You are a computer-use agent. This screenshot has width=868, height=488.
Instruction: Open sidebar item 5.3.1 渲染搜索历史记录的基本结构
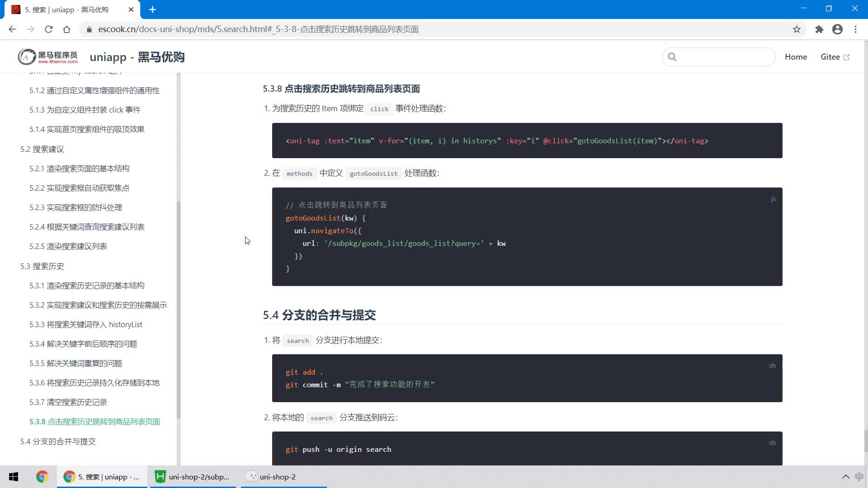click(87, 286)
